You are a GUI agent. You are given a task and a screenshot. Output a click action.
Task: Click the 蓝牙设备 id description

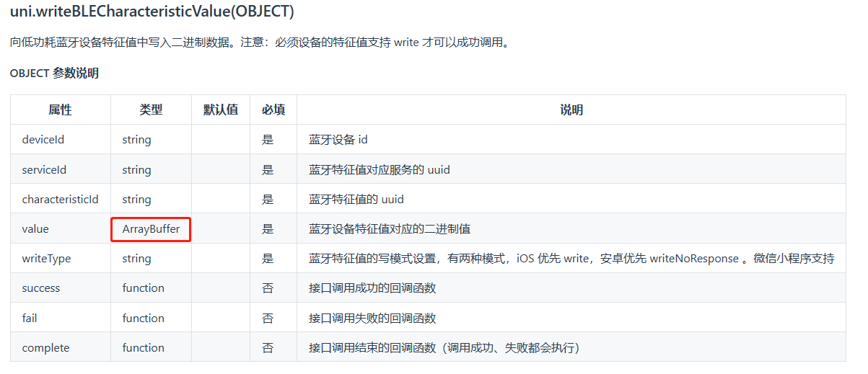coord(338,140)
